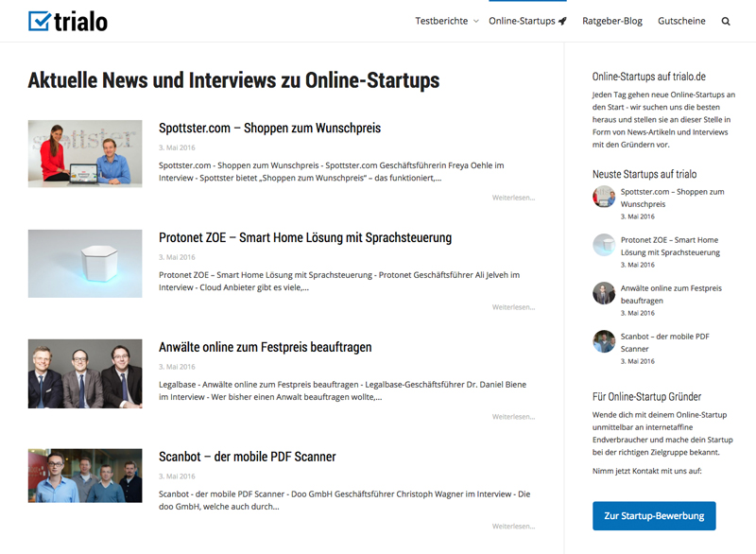Click the Online-Startups auf trialo.de heading
Viewport: 756px width, 554px height.
(x=649, y=77)
